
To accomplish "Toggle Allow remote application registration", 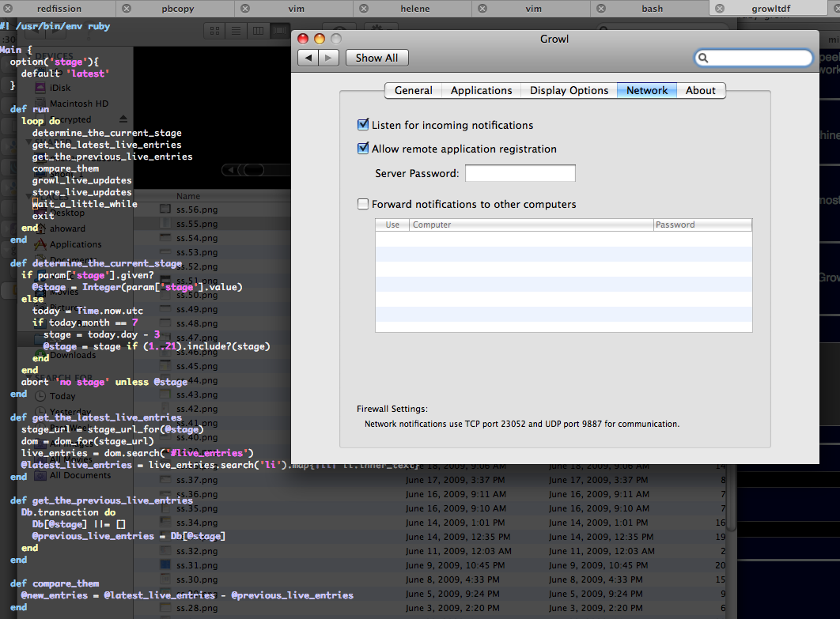I will [363, 149].
